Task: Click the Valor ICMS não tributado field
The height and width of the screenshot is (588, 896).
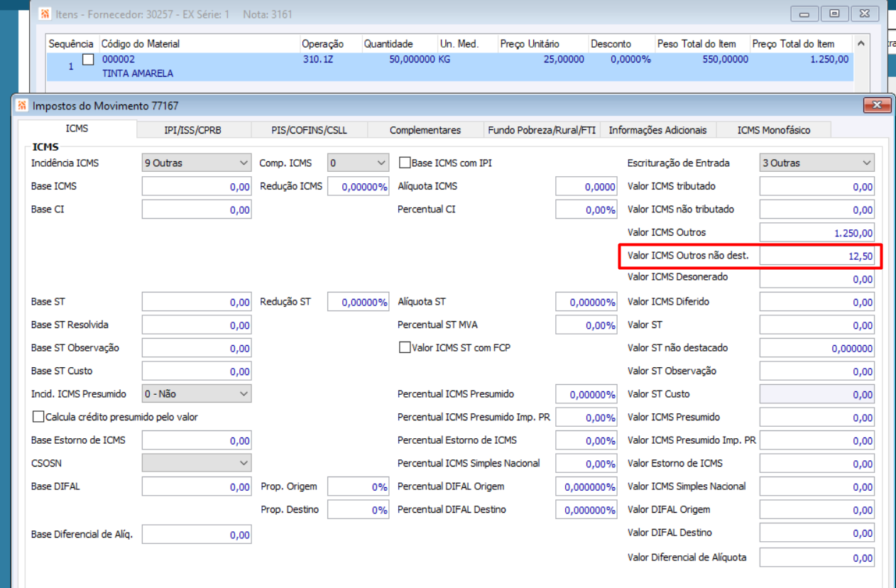Action: pyautogui.click(x=816, y=209)
